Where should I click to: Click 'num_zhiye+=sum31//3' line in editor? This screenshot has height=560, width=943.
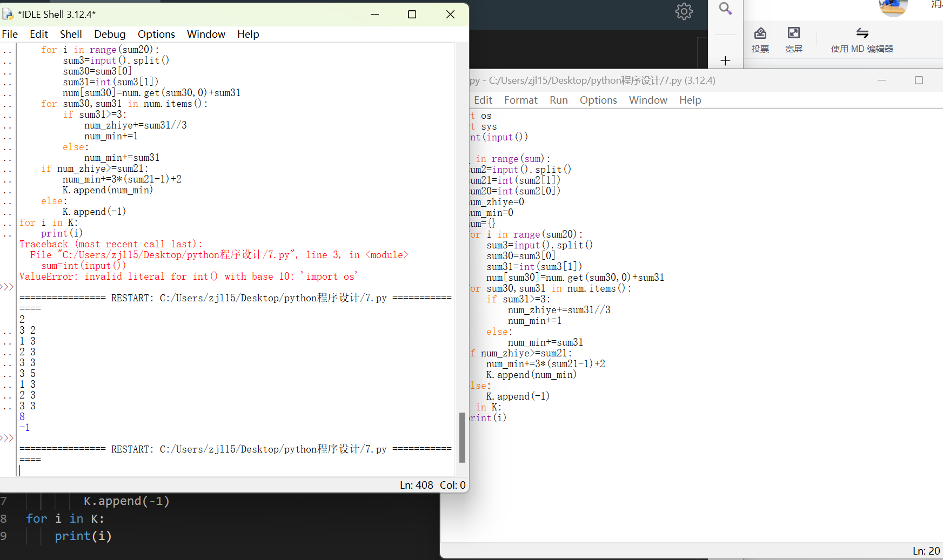[559, 310]
